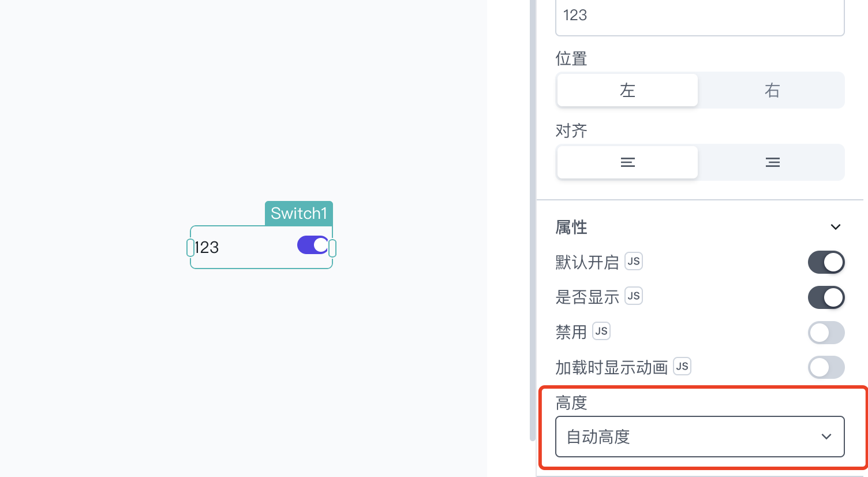
Task: Click the 123 label in Switch1 widget
Action: coord(207,247)
